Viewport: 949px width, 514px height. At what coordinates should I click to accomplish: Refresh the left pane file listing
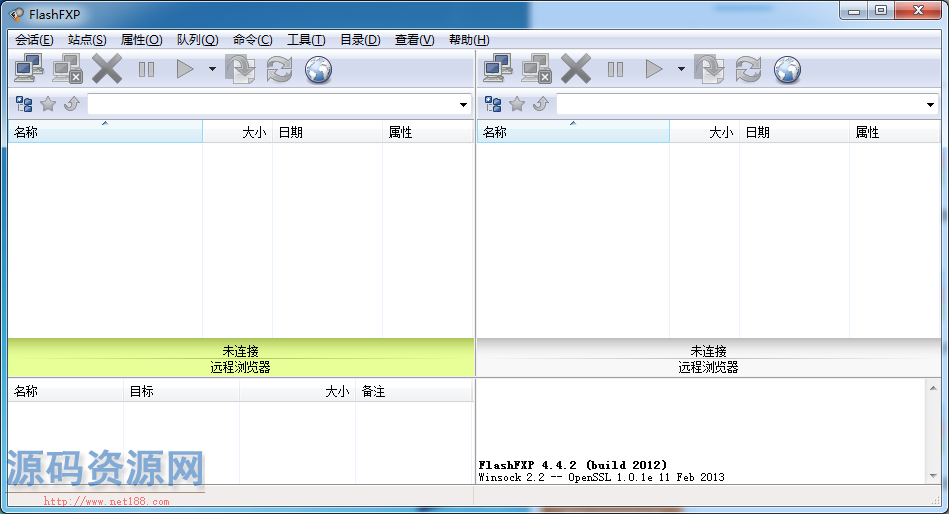tap(279, 69)
